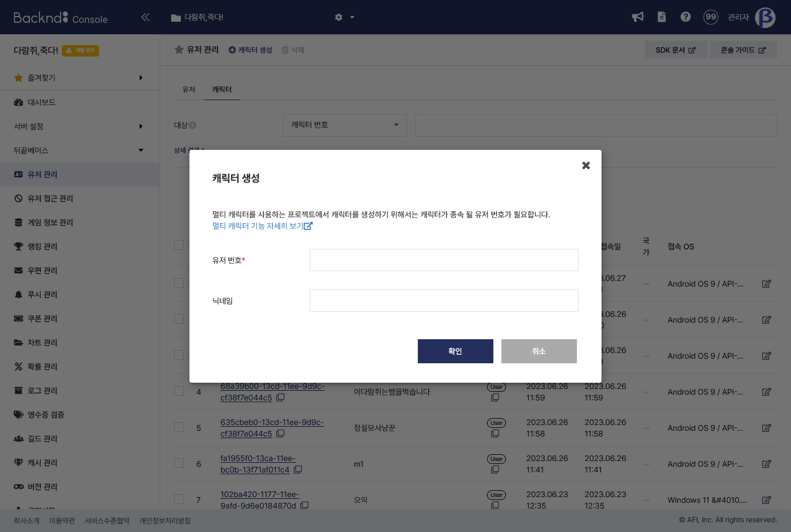Copy the user ID in the 청설모사냥꾼 row

[495, 434]
